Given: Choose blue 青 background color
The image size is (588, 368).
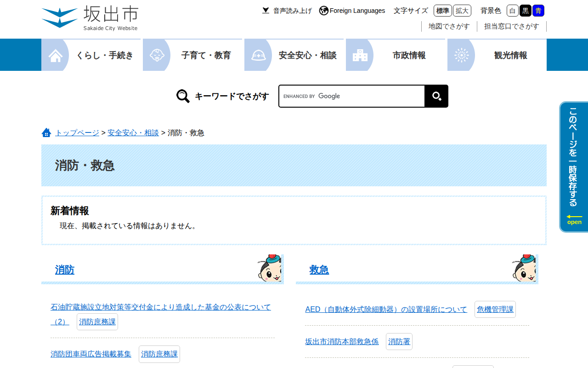Looking at the screenshot, I should coord(538,11).
